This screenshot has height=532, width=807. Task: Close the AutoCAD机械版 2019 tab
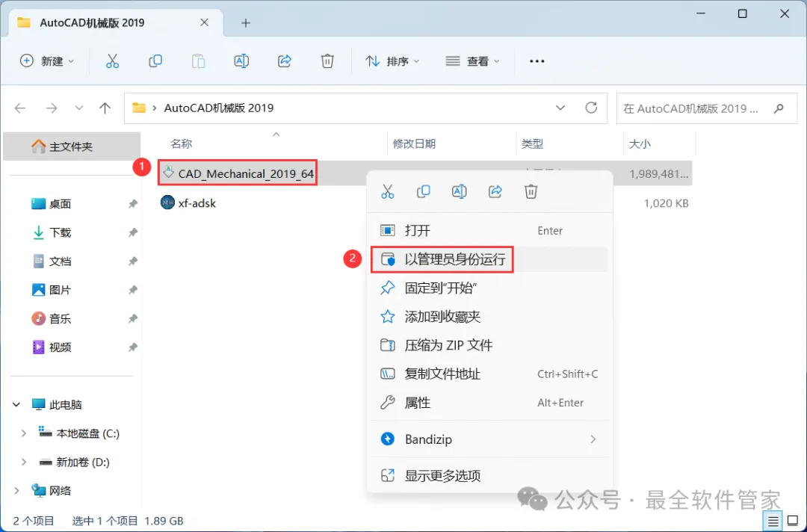(204, 22)
